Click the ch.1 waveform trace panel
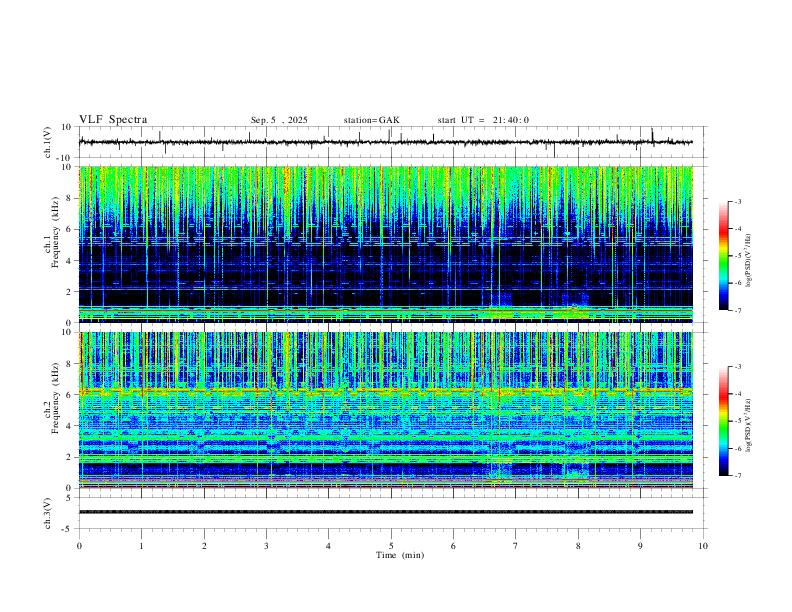 (x=392, y=142)
